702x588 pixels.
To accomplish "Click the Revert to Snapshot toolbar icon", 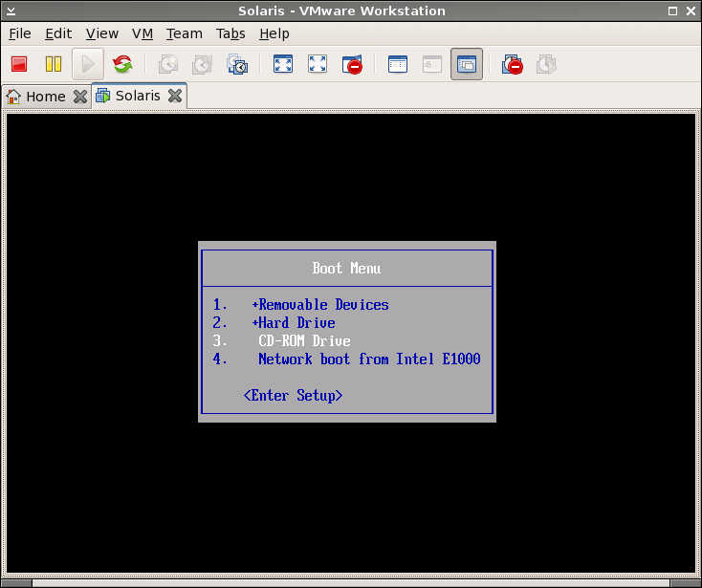I will [x=203, y=64].
